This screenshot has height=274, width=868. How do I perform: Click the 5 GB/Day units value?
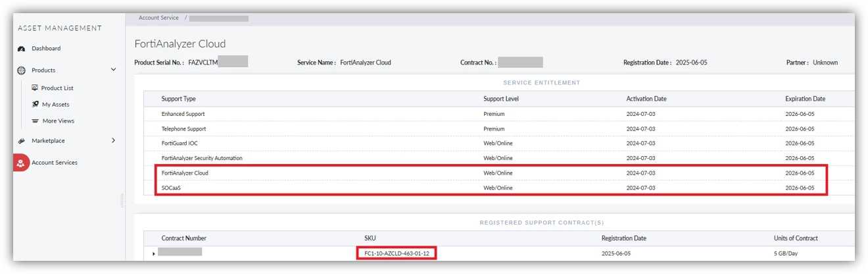tap(786, 253)
